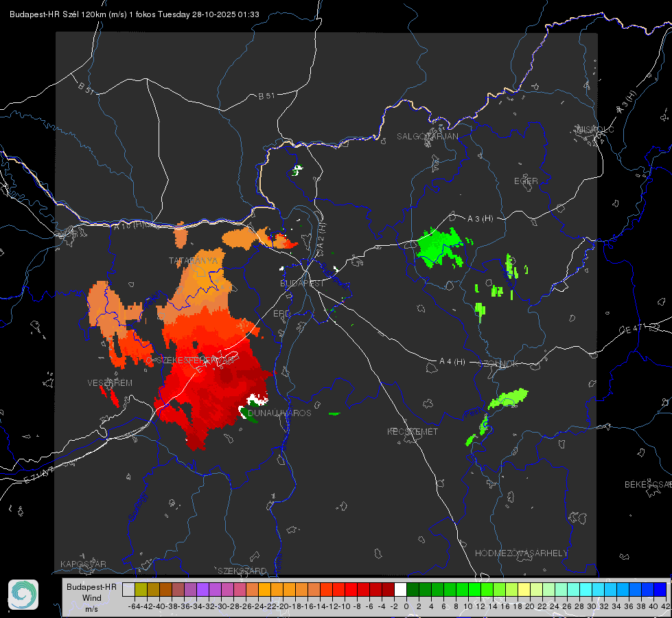Screen dimensions: 672x618
Task: Select the white swatch between -2 and 0
Action: [400, 589]
